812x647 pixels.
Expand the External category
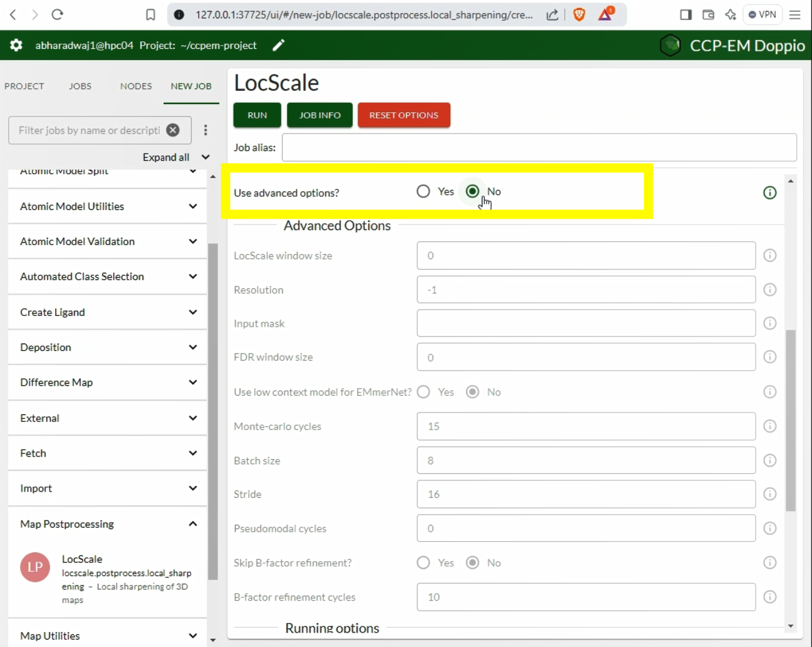pos(107,418)
